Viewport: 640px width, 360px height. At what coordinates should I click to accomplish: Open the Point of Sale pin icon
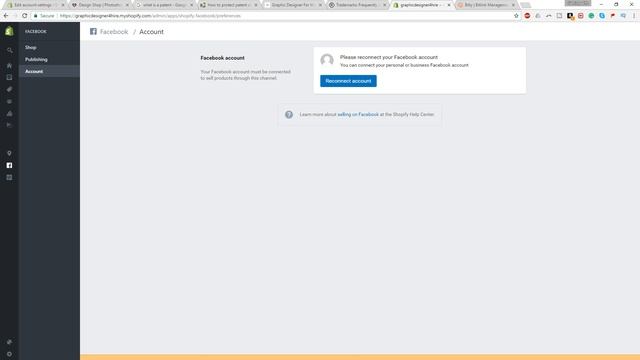(x=9, y=153)
